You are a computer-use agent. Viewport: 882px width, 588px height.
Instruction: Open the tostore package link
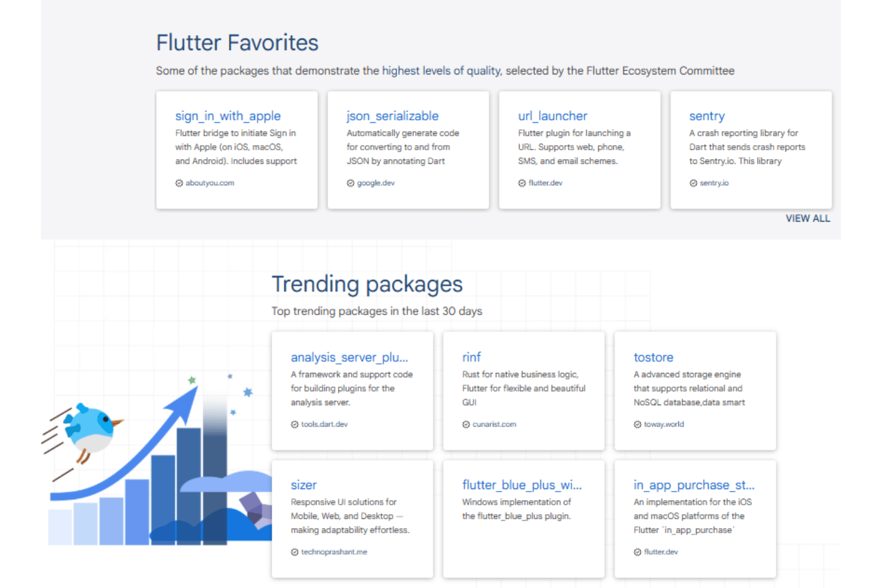point(653,357)
